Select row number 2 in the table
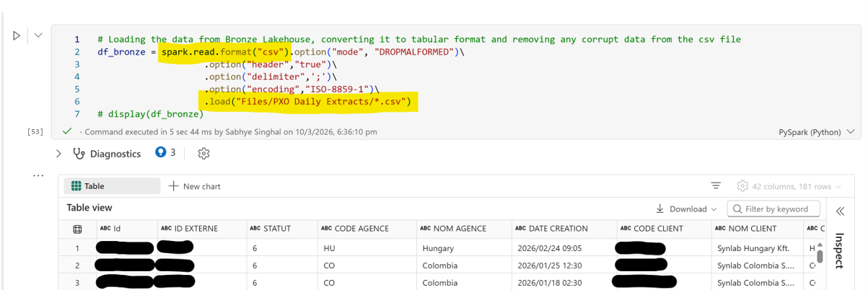The height and width of the screenshot is (290, 868). pos(77,265)
